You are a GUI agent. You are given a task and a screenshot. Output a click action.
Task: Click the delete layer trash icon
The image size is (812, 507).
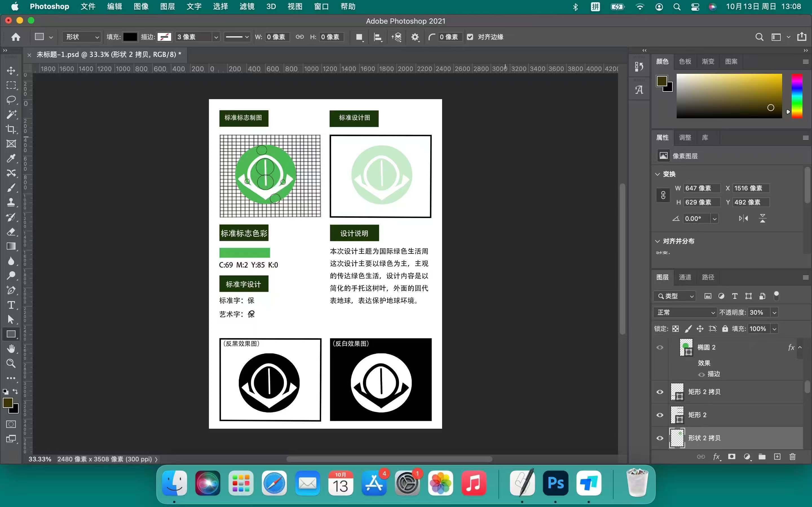click(792, 456)
